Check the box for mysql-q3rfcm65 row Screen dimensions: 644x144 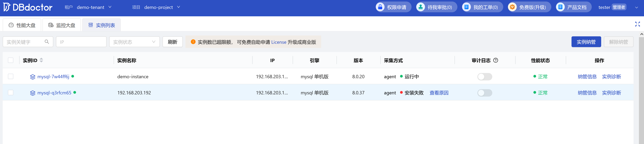10,93
